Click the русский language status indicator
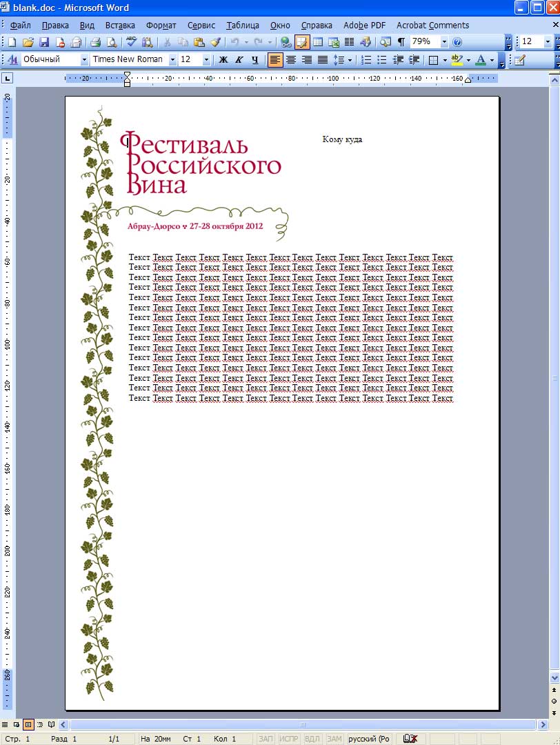 pyautogui.click(x=369, y=739)
